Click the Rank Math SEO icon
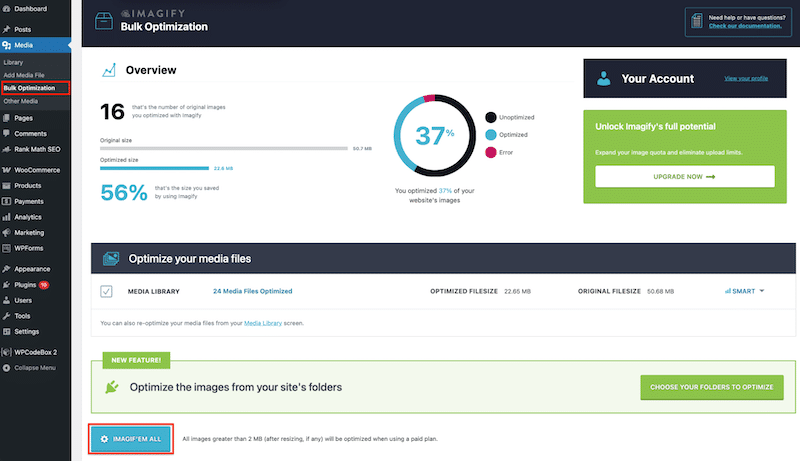 (6, 149)
